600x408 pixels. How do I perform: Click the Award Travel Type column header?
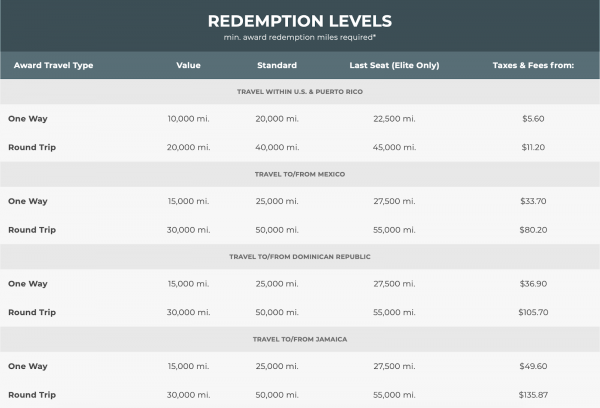point(53,66)
